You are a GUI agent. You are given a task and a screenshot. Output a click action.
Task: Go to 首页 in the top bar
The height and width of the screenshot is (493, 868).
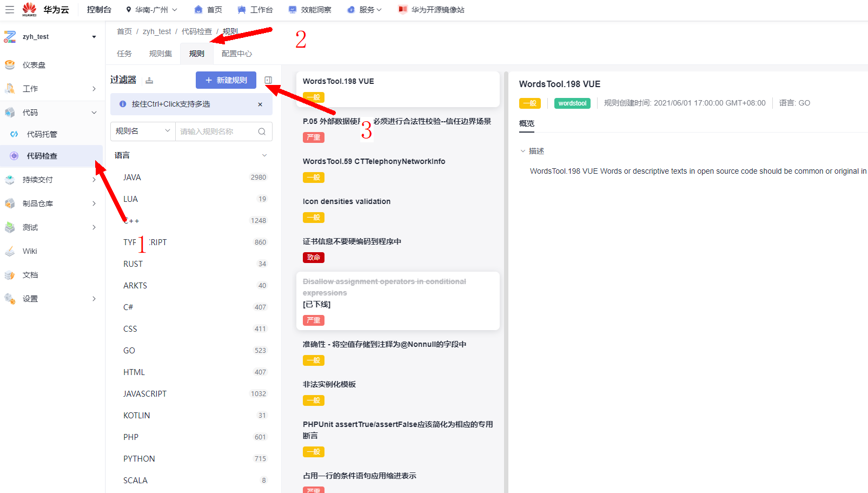click(x=208, y=10)
